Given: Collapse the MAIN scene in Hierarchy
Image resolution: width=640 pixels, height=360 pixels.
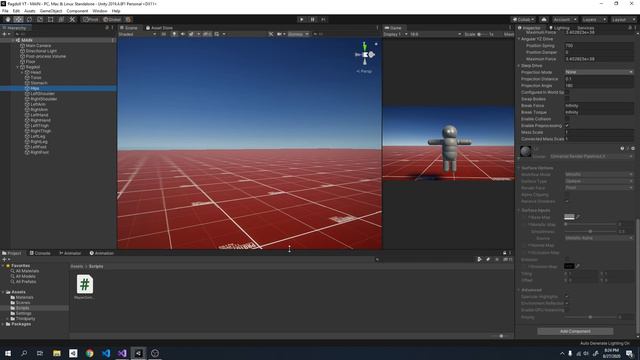Looking at the screenshot, I should tap(13, 40).
